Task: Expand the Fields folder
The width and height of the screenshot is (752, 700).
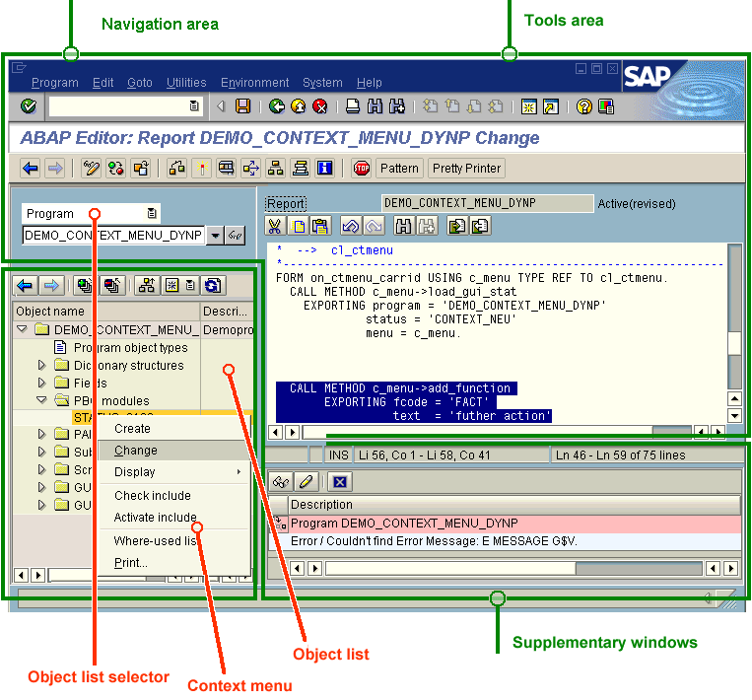Action: (42, 383)
